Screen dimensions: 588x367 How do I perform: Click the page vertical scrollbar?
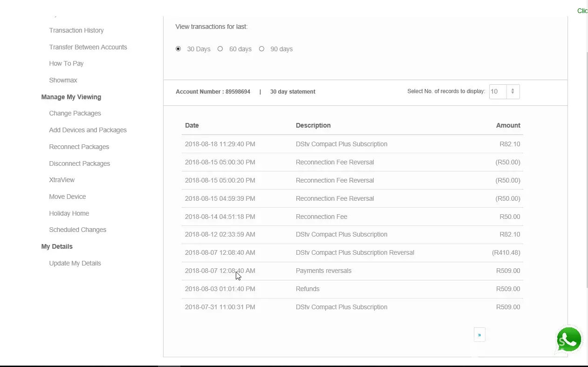[586, 163]
